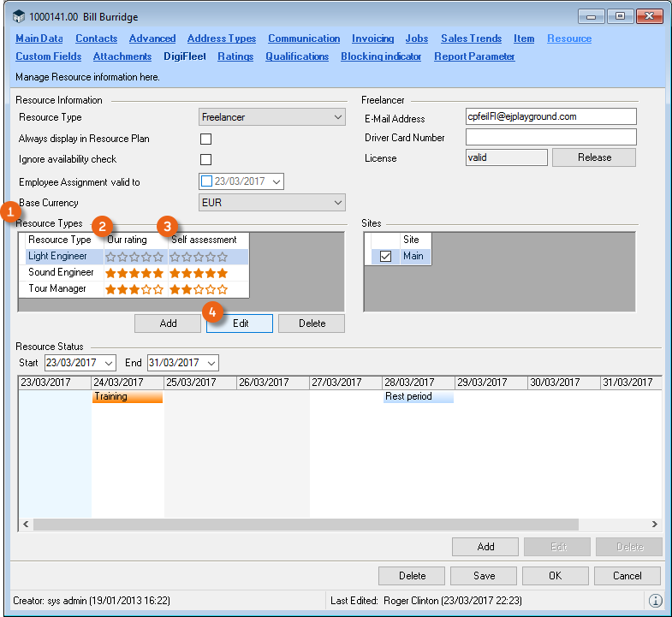This screenshot has width=672, height=617.
Task: Toggle the Ignore availability check checkbox
Action: (x=205, y=159)
